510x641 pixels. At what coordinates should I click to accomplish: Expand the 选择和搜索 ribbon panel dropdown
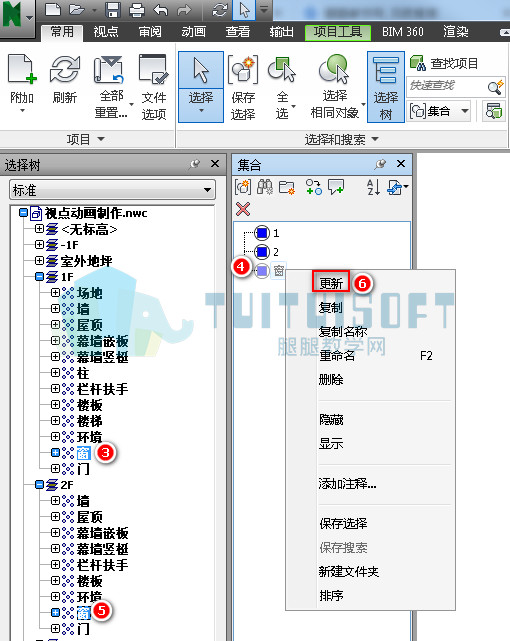coord(341,139)
